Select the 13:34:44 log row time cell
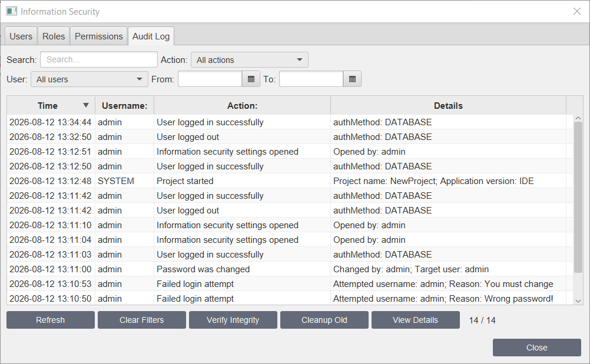The image size is (590, 364). [x=51, y=122]
